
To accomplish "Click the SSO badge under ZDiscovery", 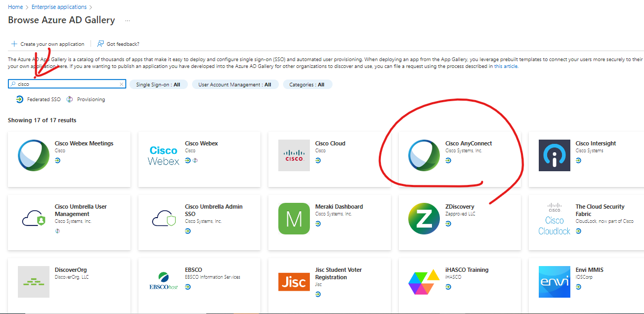I will (448, 223).
